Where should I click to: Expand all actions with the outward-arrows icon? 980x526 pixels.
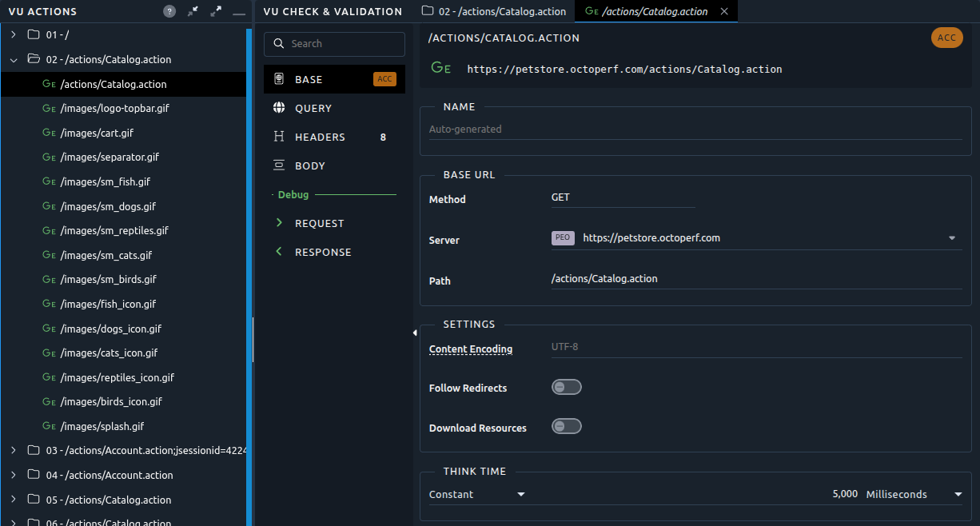click(x=216, y=11)
